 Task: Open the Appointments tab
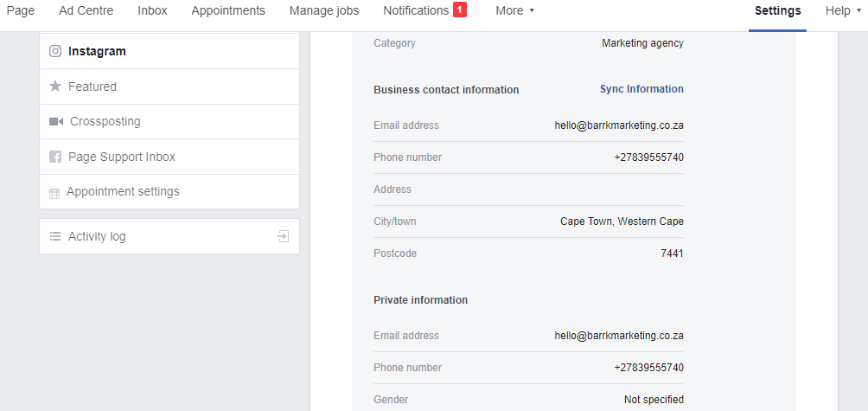pos(228,10)
